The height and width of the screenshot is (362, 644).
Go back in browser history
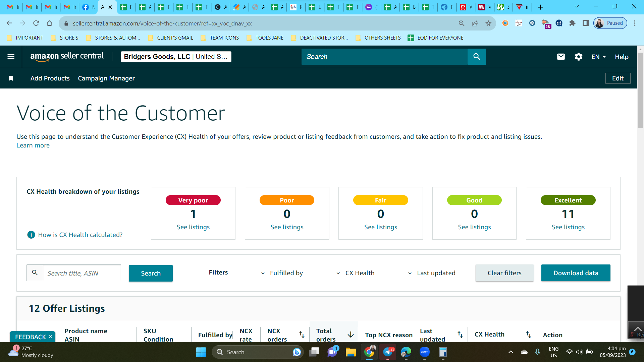coord(9,23)
